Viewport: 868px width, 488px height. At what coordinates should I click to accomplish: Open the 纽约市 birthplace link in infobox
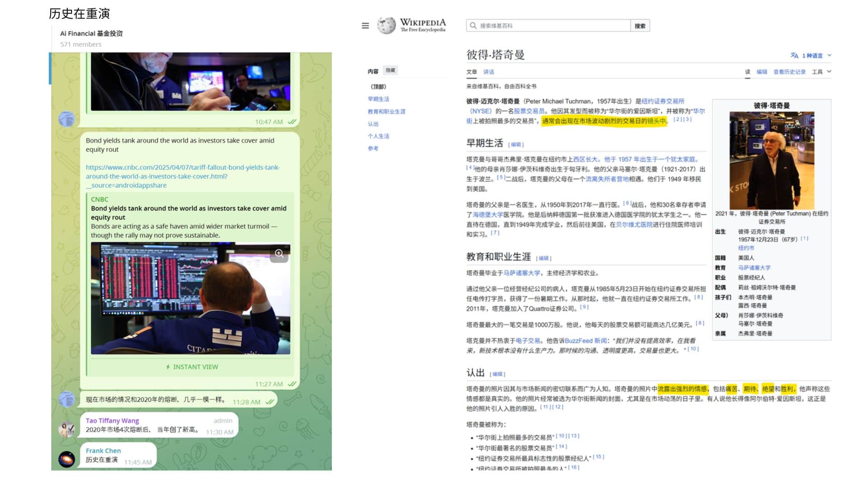(746, 248)
